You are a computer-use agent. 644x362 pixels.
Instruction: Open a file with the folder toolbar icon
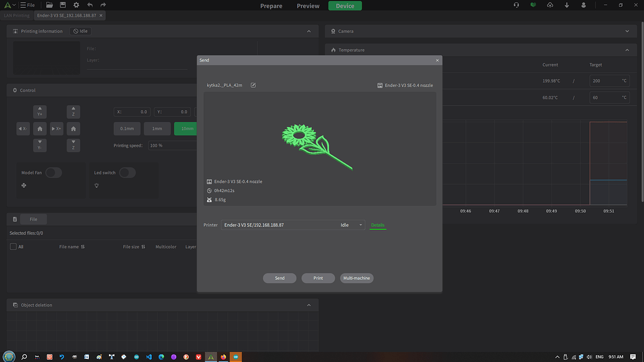click(x=49, y=4)
